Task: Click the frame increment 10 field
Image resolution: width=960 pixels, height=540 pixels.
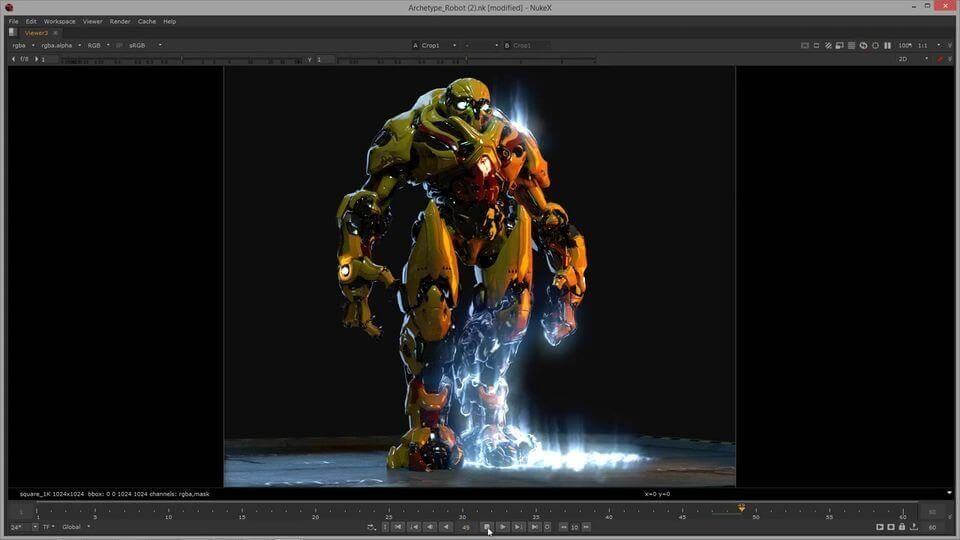Action: [575, 527]
